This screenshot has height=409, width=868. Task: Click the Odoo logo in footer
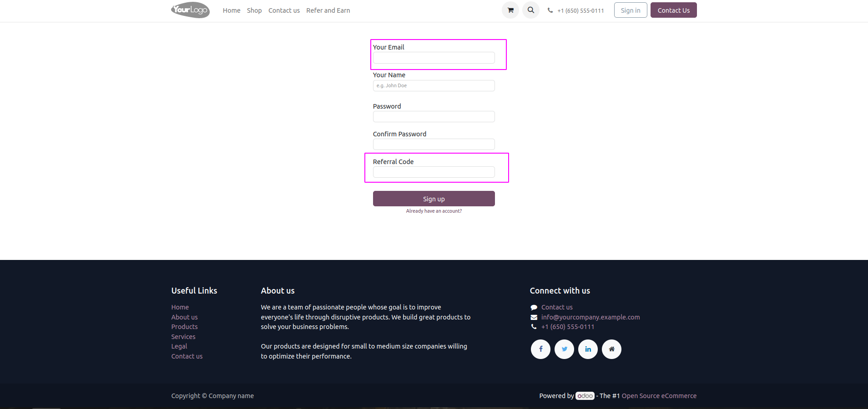(585, 396)
